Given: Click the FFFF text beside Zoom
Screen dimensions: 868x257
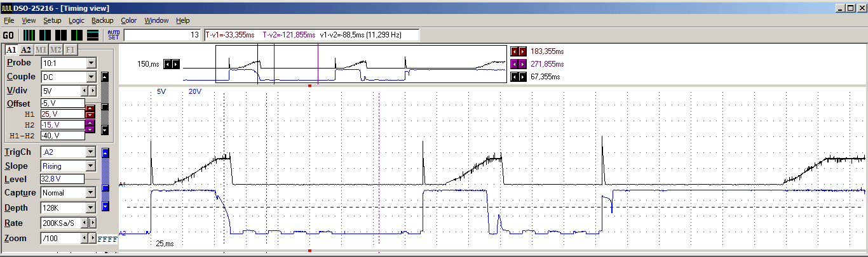Looking at the screenshot, I should (106, 239).
